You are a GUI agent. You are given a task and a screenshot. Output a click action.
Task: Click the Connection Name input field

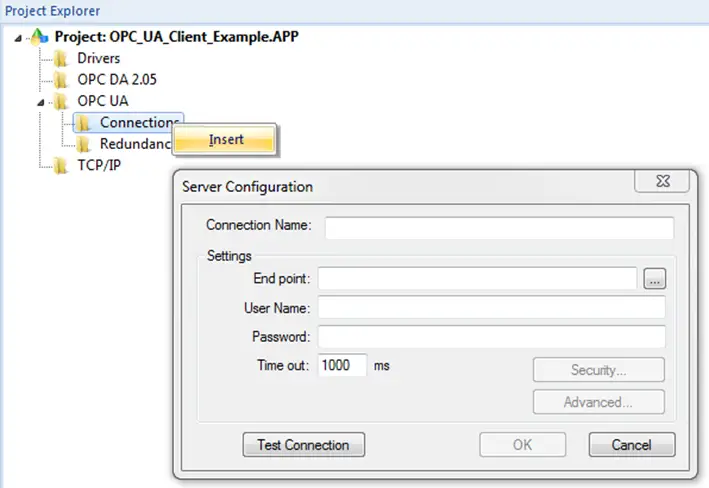tap(499, 227)
